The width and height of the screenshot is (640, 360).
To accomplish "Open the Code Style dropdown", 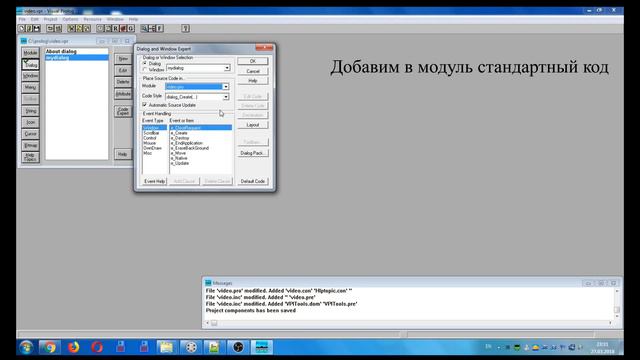I will coord(225,97).
